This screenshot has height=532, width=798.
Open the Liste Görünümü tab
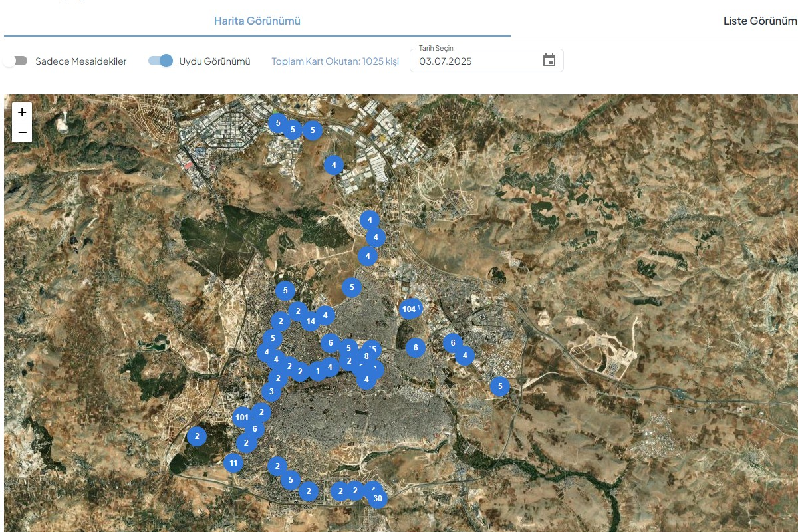tap(759, 21)
